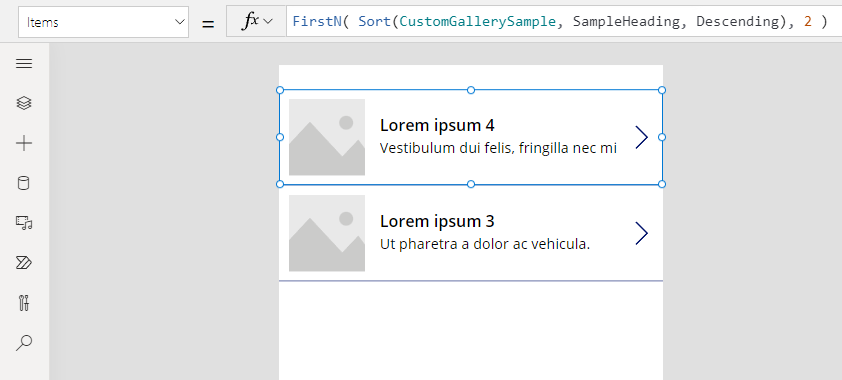Image resolution: width=842 pixels, height=380 pixels.
Task: Open the Power Automate flows icon
Action: [24, 262]
